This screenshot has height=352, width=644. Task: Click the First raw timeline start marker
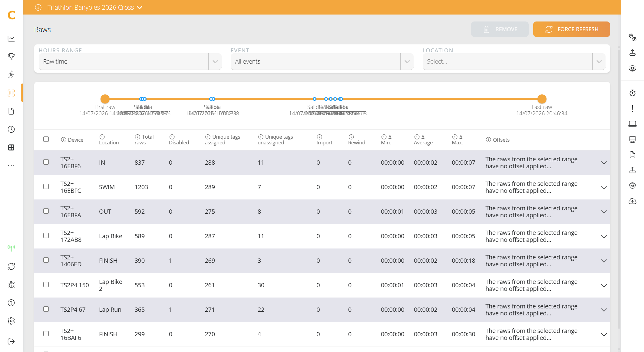[105, 99]
